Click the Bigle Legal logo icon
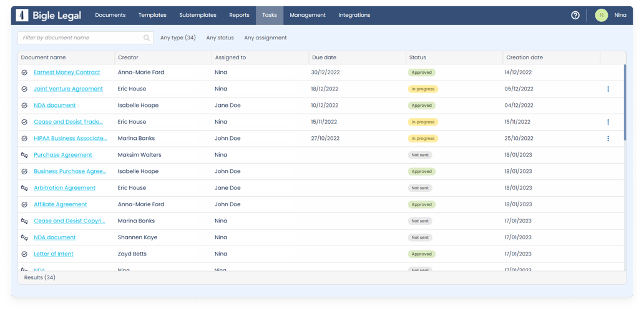Screen dimensions: 644x313 pyautogui.click(x=22, y=15)
